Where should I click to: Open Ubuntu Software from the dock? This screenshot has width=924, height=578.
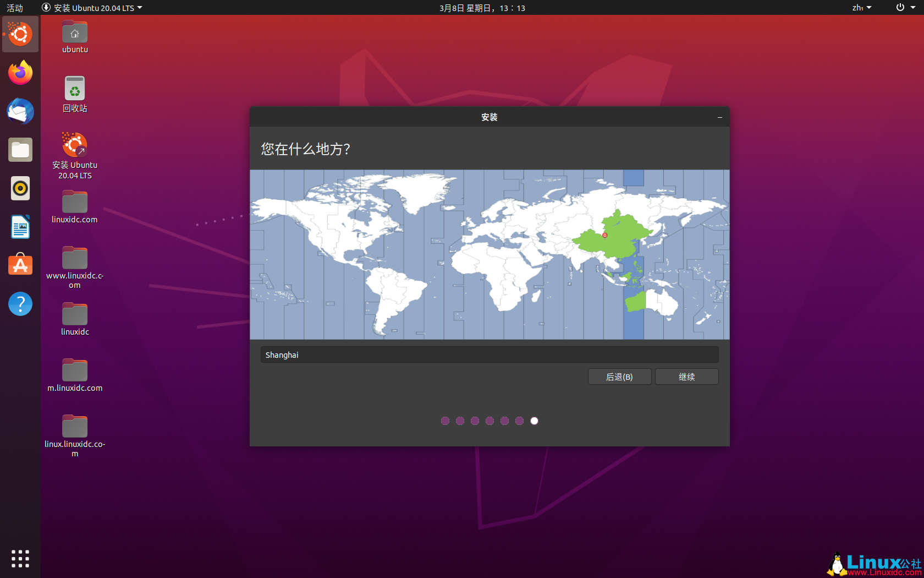[20, 265]
